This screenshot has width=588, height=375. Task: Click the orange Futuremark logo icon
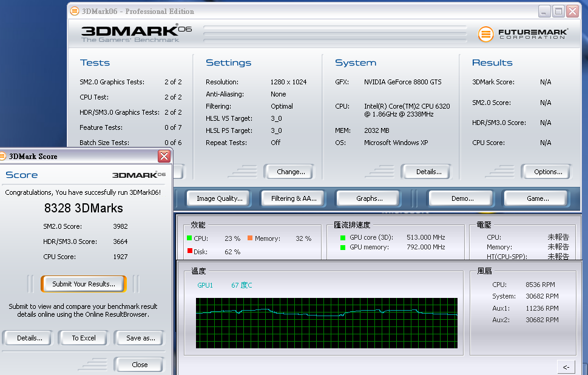click(485, 34)
